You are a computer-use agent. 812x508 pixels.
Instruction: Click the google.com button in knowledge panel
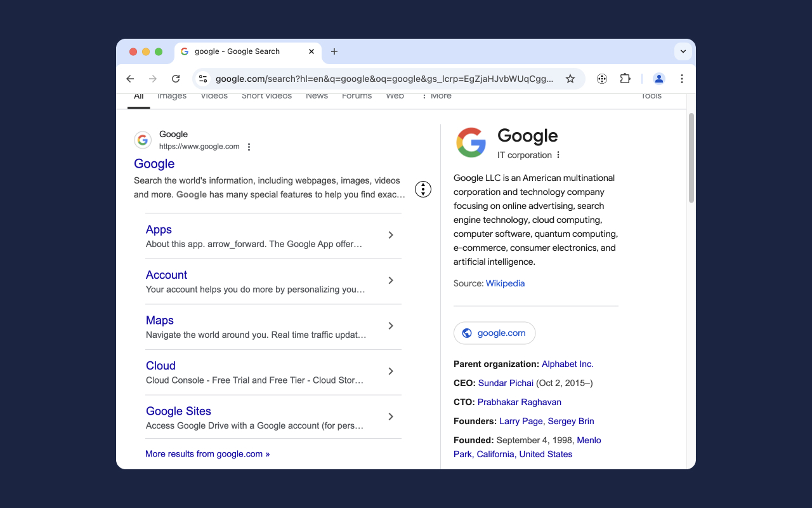click(494, 333)
